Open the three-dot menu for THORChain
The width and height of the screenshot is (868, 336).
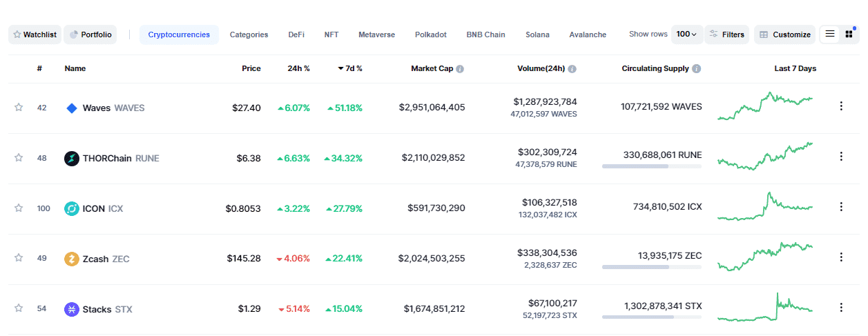841,157
